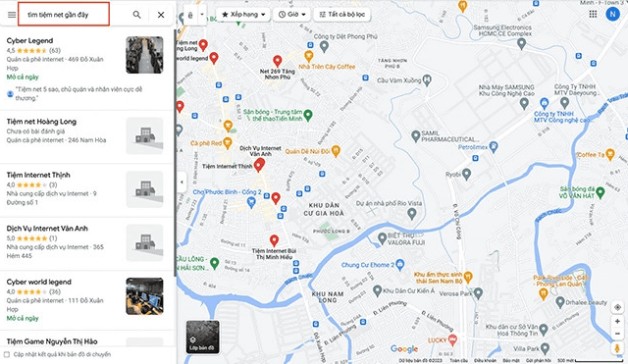Open the Tiệm net Hoàng Long result

coord(87,136)
